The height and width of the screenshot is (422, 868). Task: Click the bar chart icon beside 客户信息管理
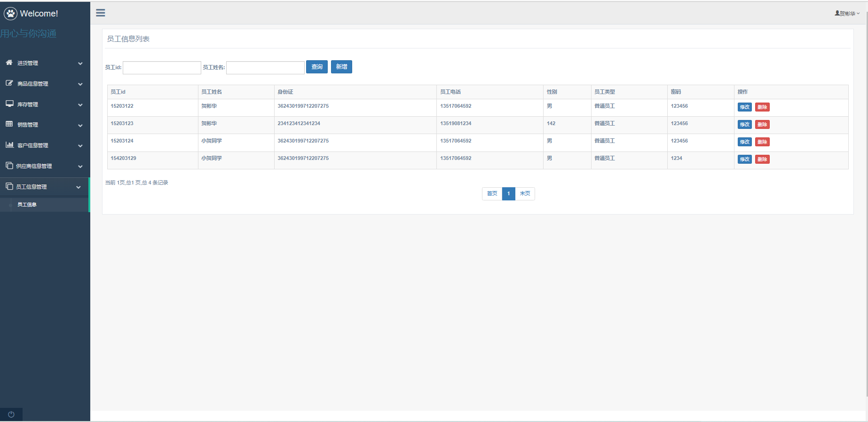click(9, 145)
